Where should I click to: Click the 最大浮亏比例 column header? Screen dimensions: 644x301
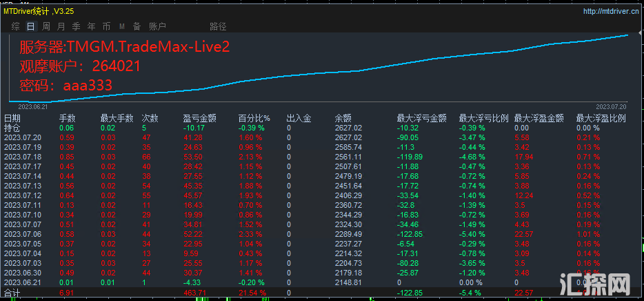(x=484, y=119)
